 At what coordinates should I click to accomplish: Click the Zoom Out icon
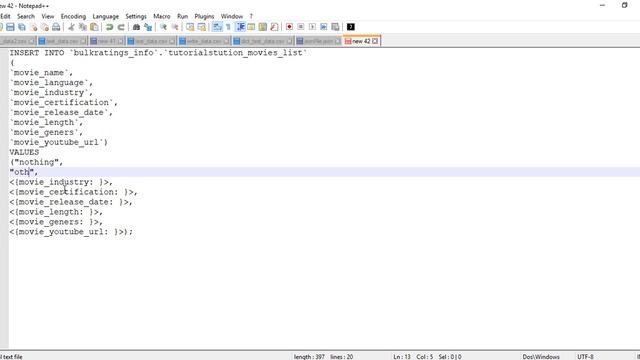[175, 27]
